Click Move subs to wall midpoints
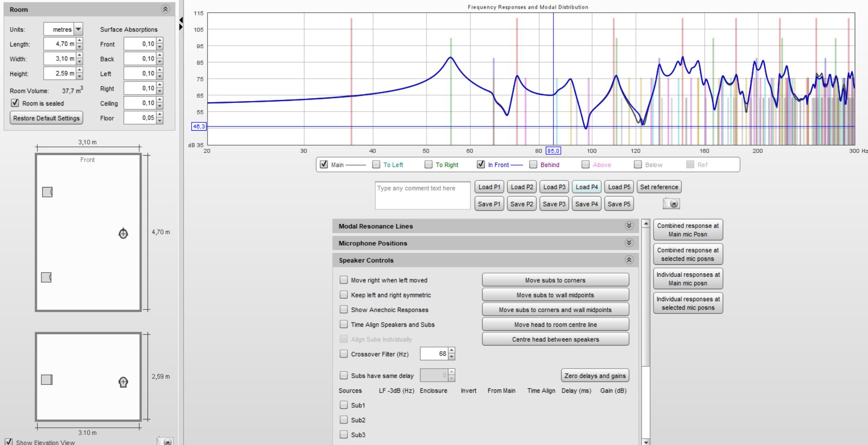868x445 pixels. tap(555, 295)
